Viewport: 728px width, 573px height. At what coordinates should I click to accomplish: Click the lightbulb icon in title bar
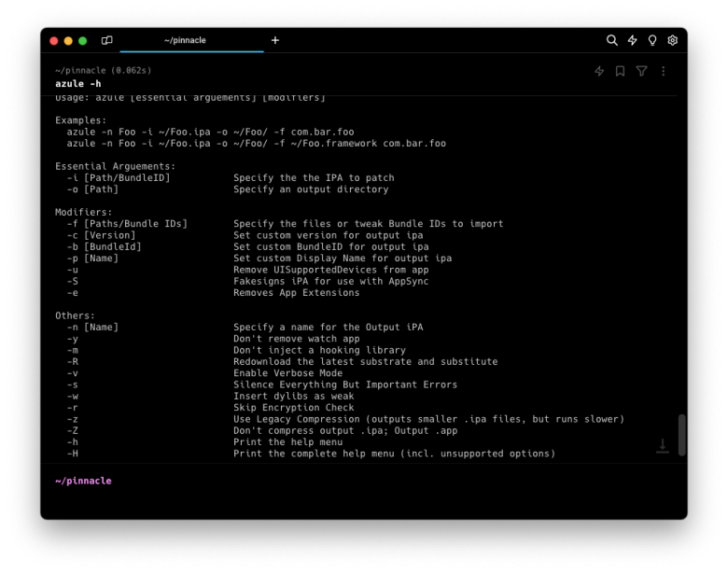pos(651,40)
